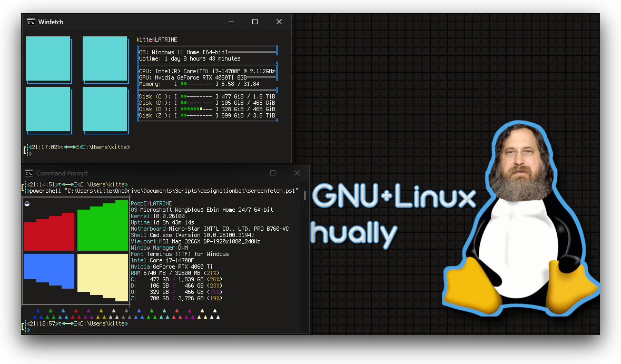Maximize the Command Prompt window
Image resolution: width=621 pixels, height=364 pixels.
tap(273, 173)
